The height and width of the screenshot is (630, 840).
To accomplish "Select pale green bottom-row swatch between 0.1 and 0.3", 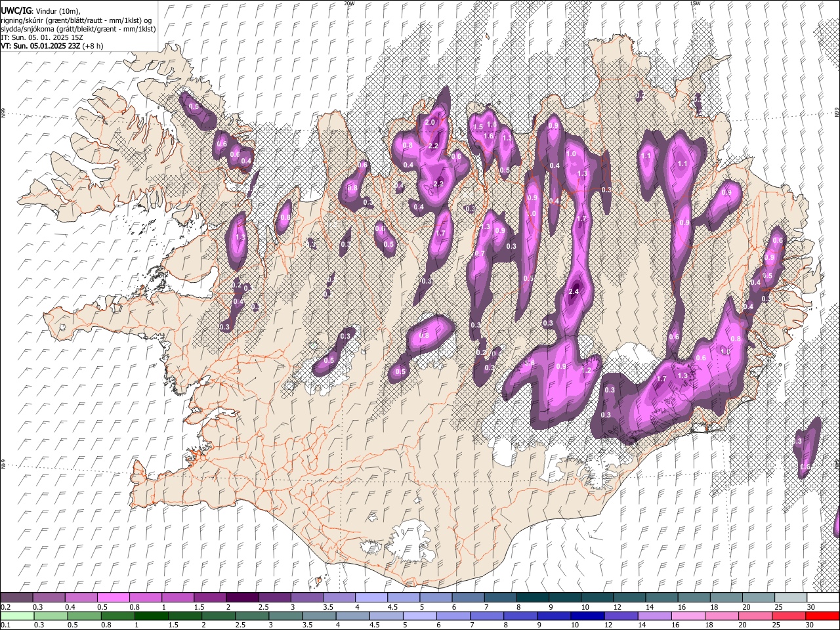I will (17, 616).
